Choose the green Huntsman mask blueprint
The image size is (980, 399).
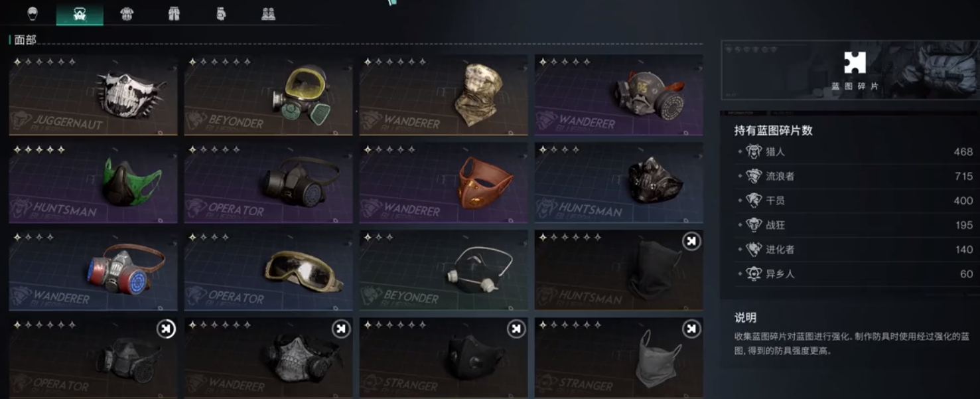coord(93,183)
